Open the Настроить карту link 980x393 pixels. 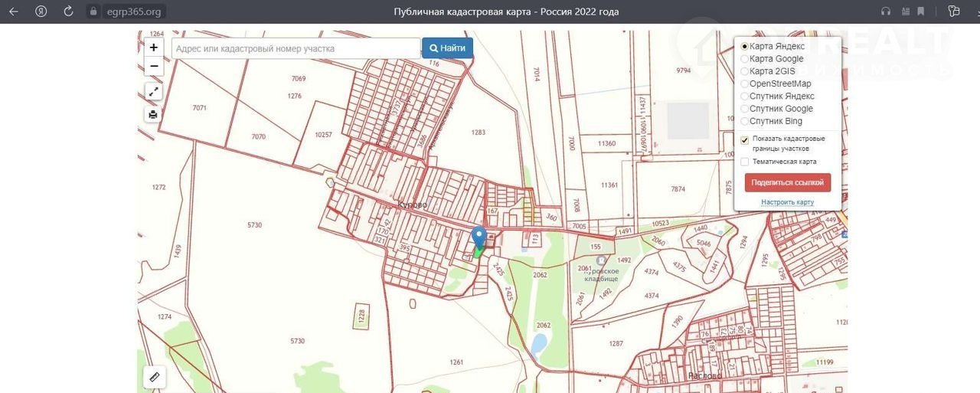pyautogui.click(x=787, y=202)
